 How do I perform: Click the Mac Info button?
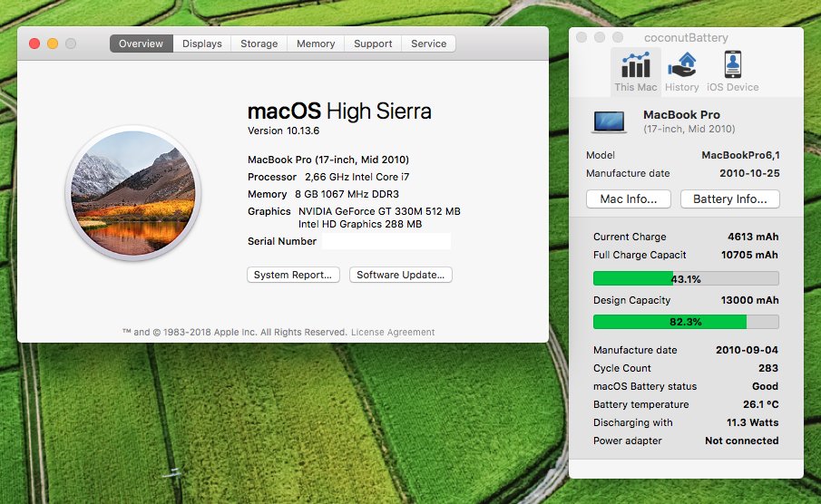(x=629, y=199)
